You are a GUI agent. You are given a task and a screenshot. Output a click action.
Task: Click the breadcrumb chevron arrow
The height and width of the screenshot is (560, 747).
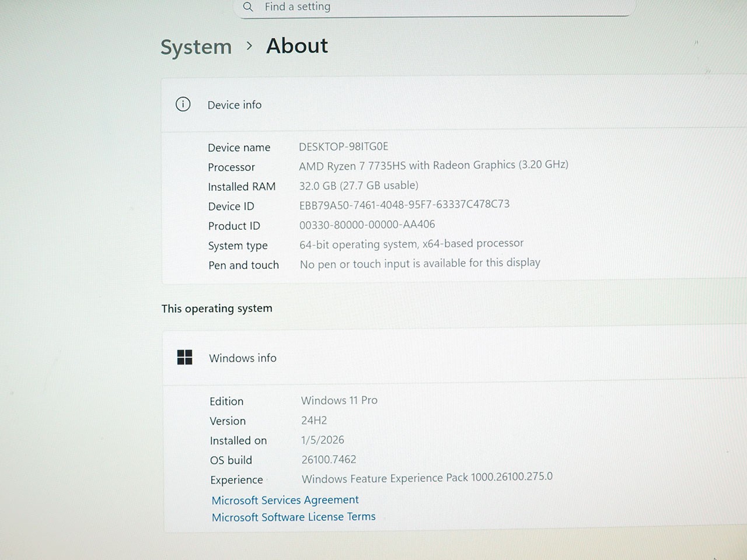pyautogui.click(x=249, y=46)
